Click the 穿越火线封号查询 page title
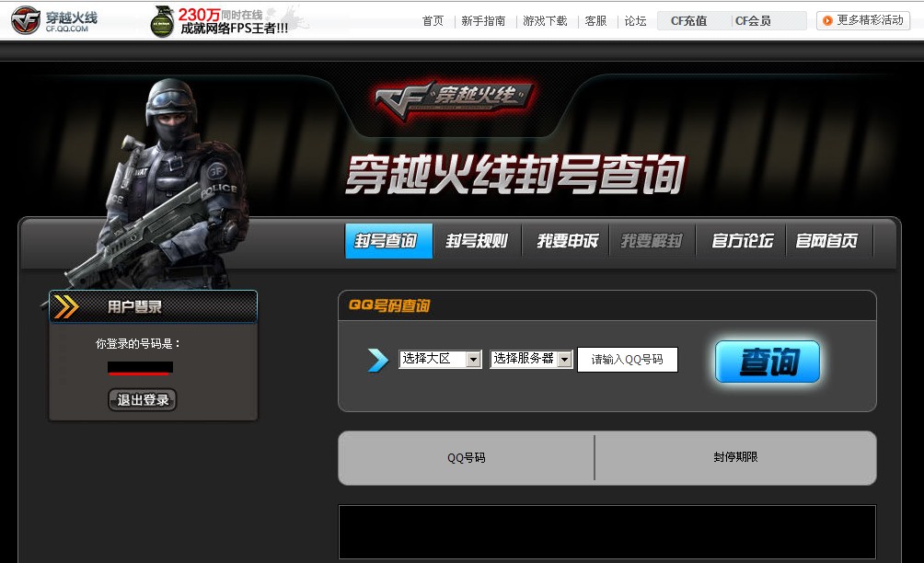Screen dimensions: 924x563 click(515, 174)
